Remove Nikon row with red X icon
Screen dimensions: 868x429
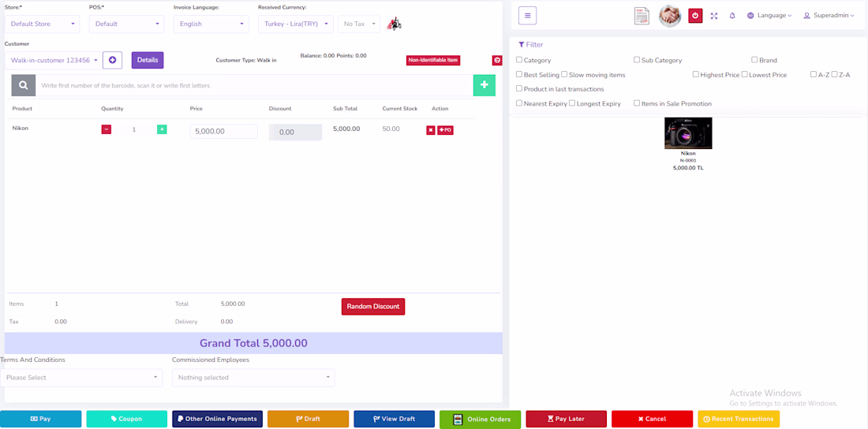431,130
